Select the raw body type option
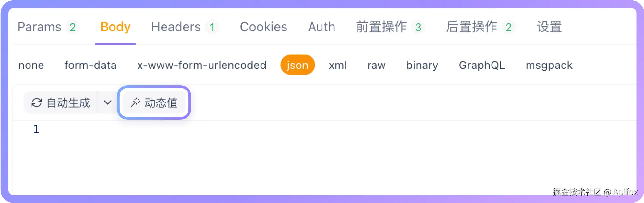Image resolution: width=644 pixels, height=203 pixels. pos(376,65)
